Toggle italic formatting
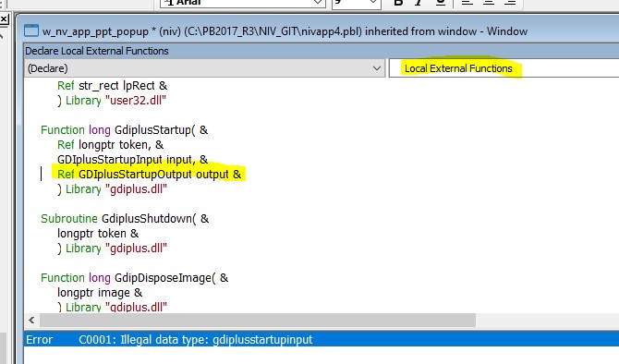The image size is (619, 364). [x=419, y=3]
